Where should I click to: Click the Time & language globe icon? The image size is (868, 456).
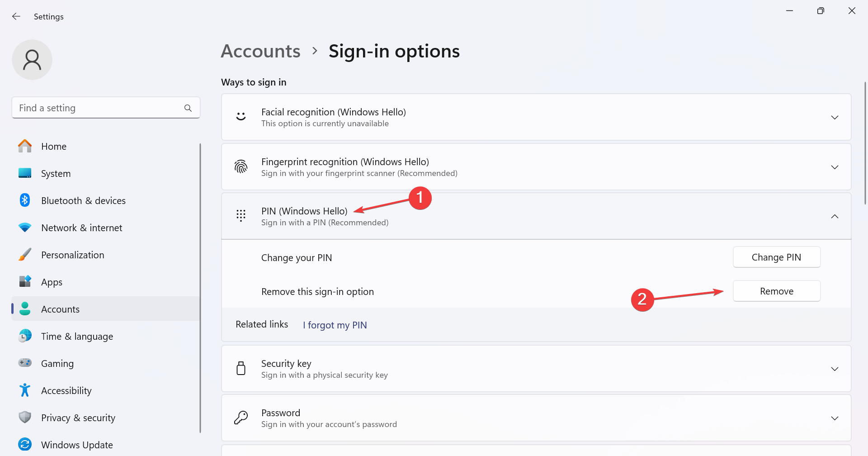click(x=25, y=336)
